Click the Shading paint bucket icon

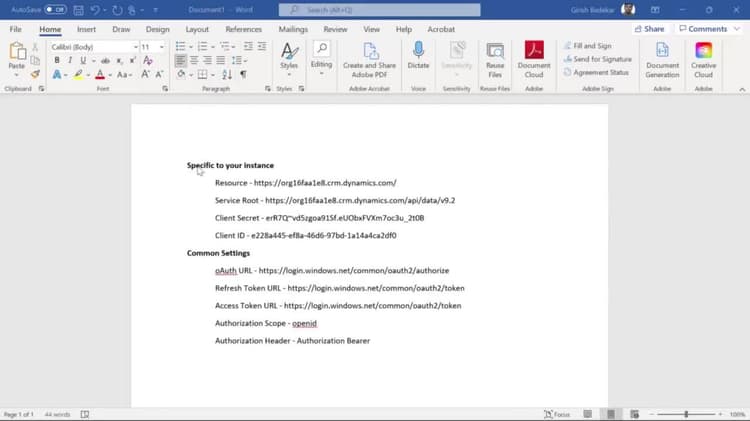[x=181, y=74]
